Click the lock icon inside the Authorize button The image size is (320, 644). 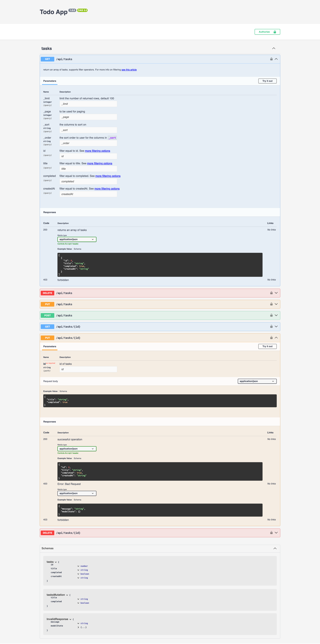[275, 32]
